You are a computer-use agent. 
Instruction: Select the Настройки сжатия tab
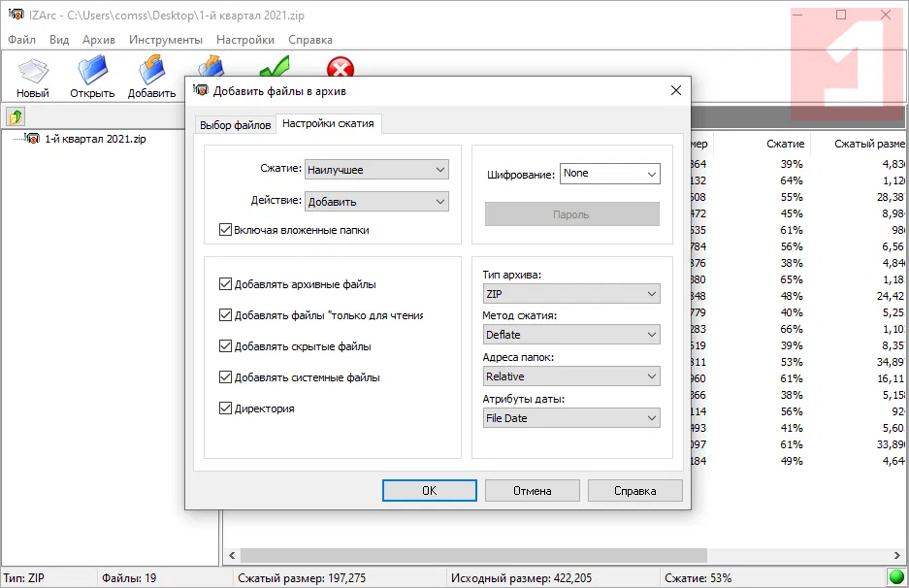pyautogui.click(x=328, y=123)
